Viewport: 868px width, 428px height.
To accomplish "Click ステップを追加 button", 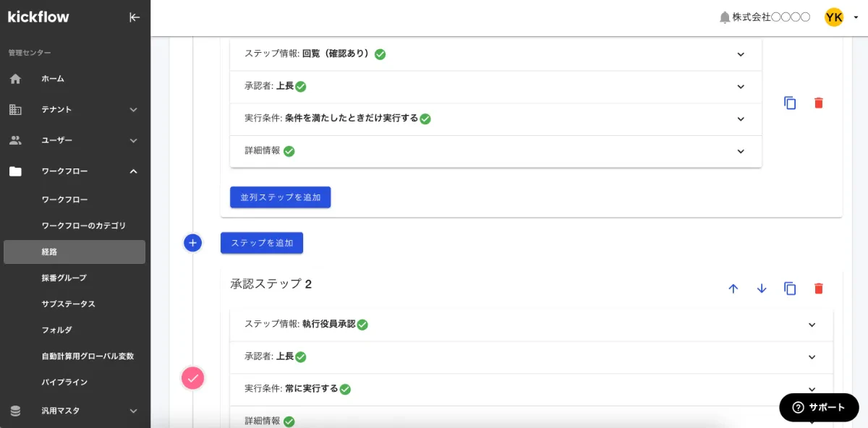I will 262,243.
